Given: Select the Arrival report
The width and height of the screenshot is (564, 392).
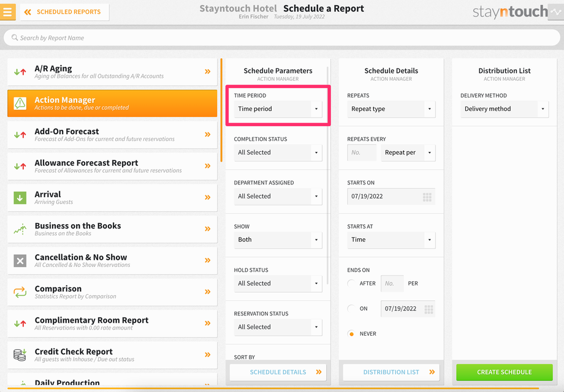Looking at the screenshot, I should [x=112, y=198].
